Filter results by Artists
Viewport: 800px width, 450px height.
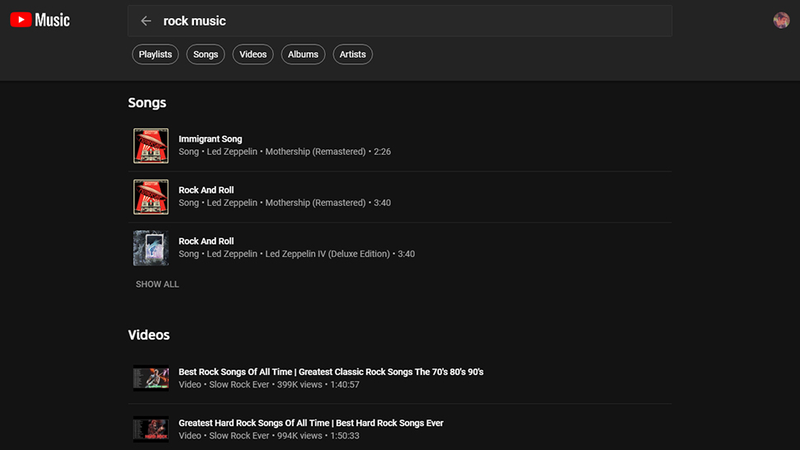point(353,54)
